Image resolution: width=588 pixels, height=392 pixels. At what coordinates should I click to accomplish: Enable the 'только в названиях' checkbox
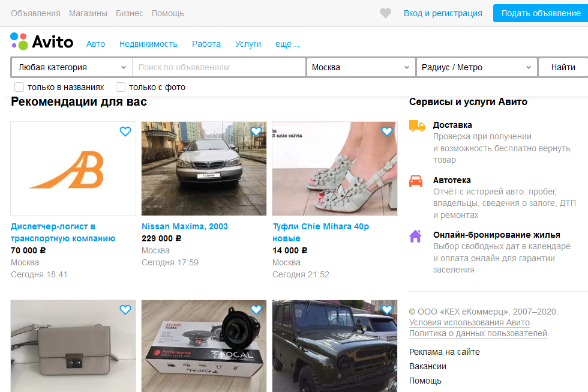(19, 86)
